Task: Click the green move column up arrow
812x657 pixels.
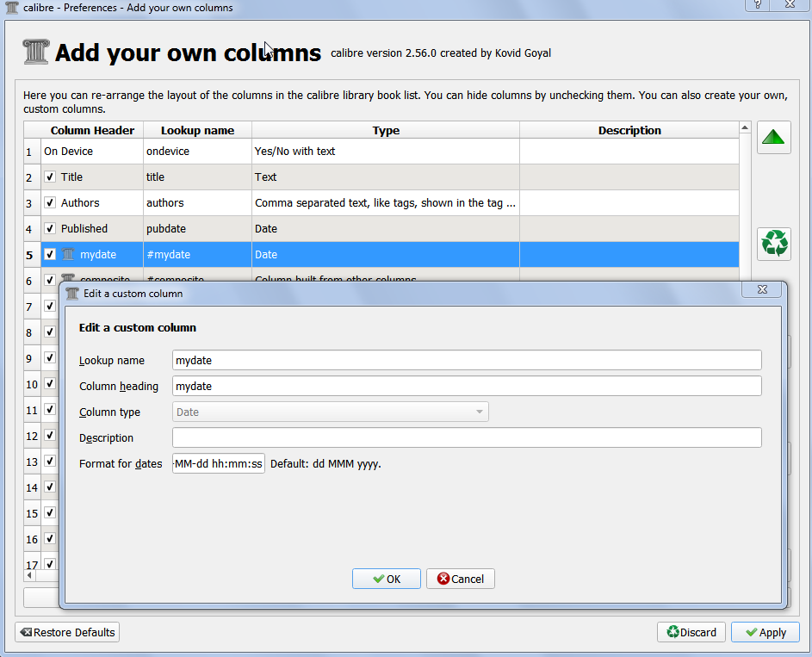Action: (x=773, y=137)
